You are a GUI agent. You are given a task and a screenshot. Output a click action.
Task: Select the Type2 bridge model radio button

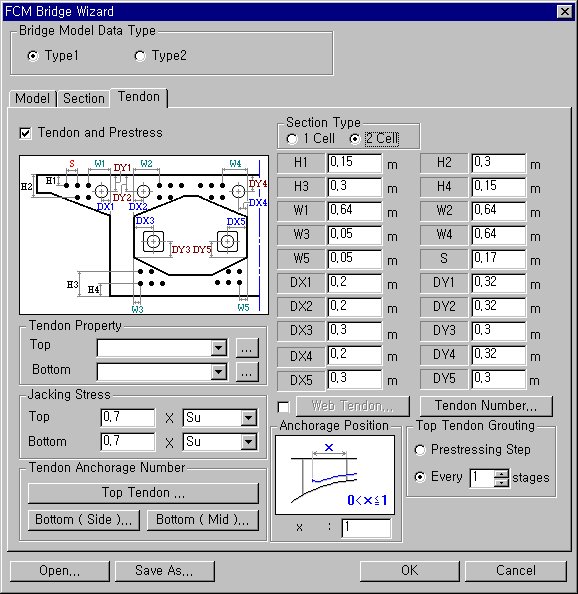pyautogui.click(x=140, y=56)
